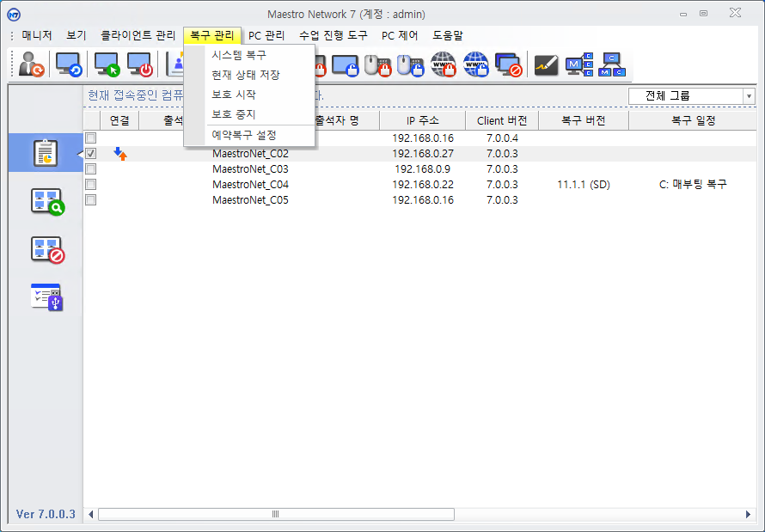Click the monitor with green cursor icon
Image resolution: width=765 pixels, height=532 pixels.
[x=107, y=64]
